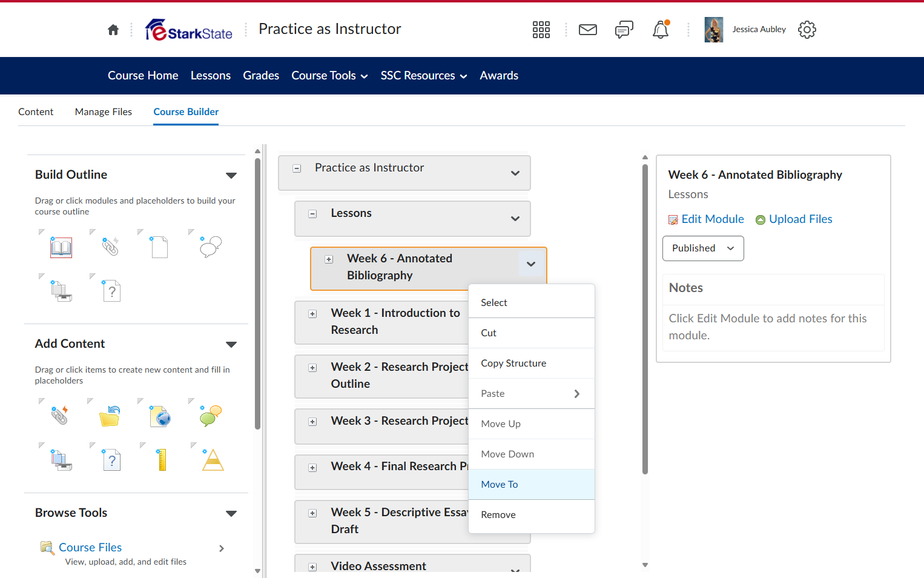Click the create link icon in Add Content
The width and height of the screenshot is (924, 578).
click(x=59, y=415)
